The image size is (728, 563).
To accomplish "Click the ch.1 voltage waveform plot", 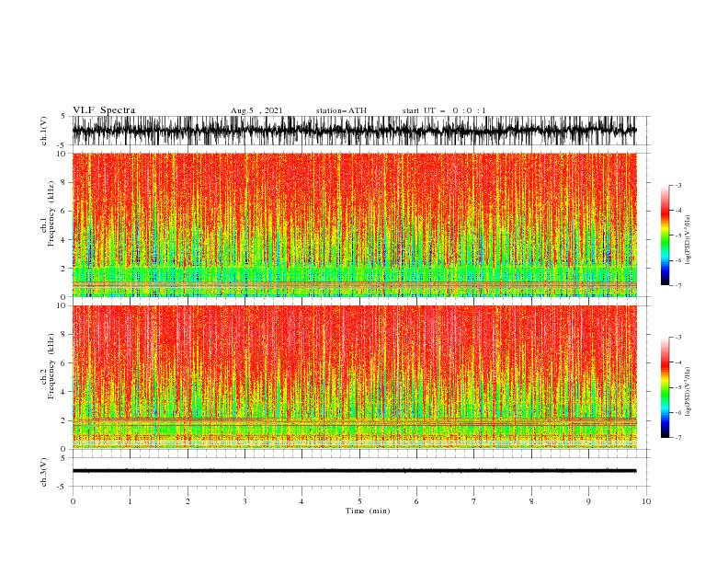I will [x=354, y=131].
